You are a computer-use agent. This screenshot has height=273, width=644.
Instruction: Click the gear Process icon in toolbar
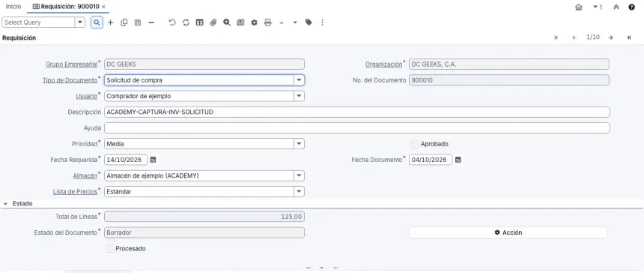point(254,22)
